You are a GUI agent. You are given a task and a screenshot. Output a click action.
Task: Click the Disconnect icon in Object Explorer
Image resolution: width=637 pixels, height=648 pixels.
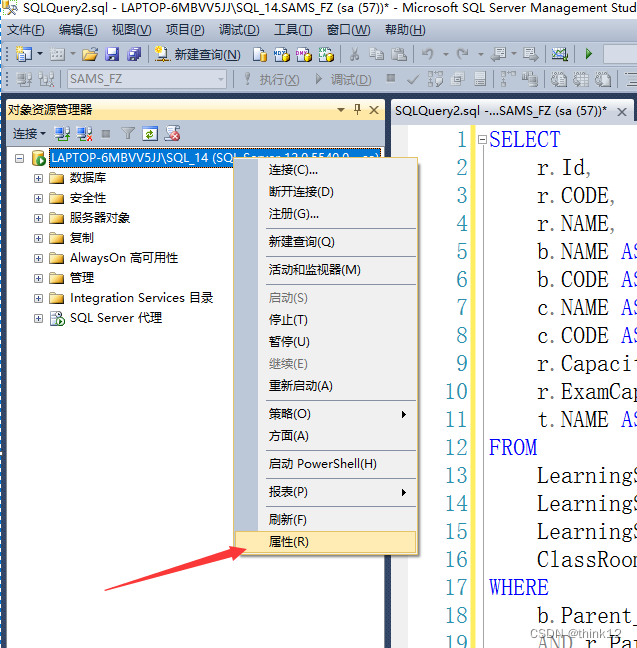coord(84,133)
